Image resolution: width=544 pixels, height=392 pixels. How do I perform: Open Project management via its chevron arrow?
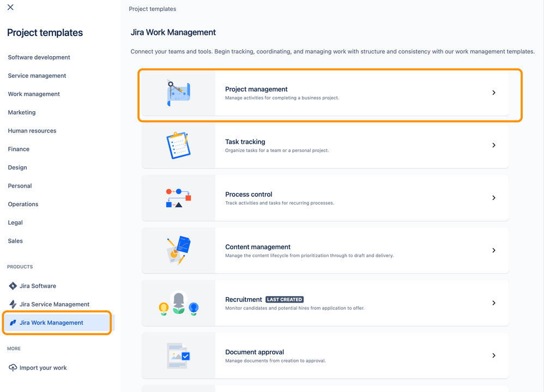pyautogui.click(x=494, y=93)
